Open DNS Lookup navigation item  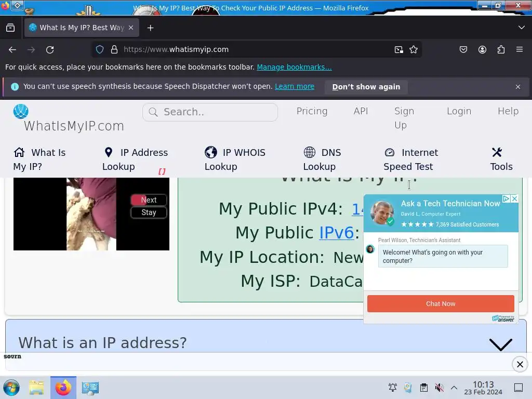[322, 159]
